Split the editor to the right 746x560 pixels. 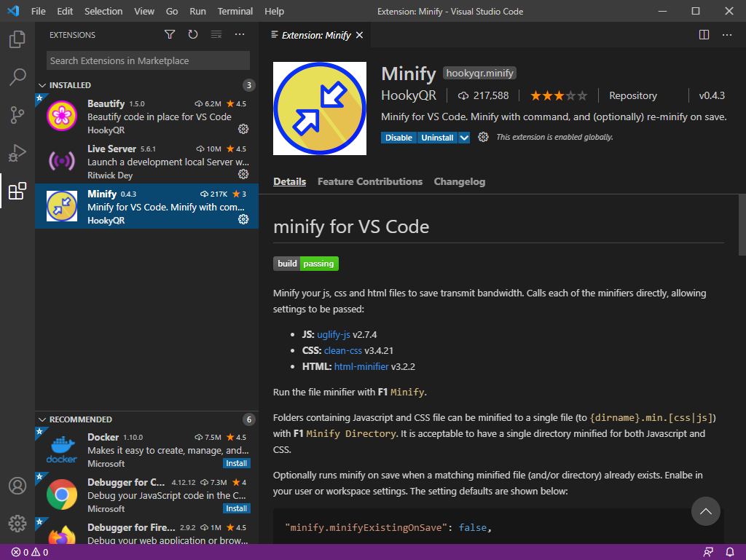click(704, 35)
